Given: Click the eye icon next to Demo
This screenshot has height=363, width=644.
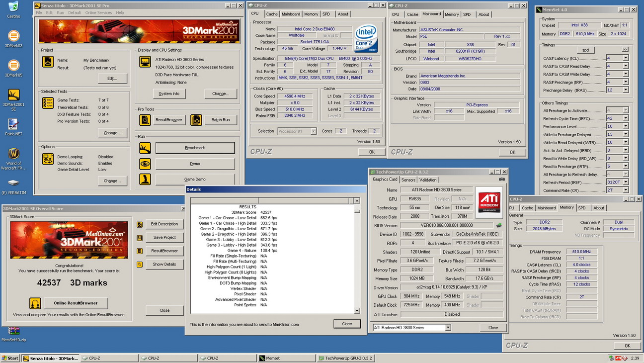Looking at the screenshot, I should point(145,164).
